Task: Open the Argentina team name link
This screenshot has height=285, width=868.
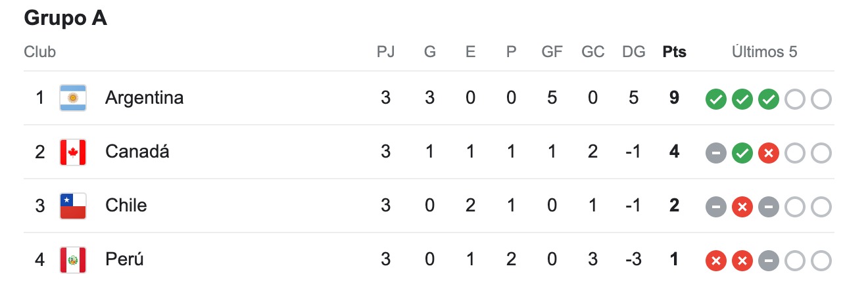Action: [144, 98]
